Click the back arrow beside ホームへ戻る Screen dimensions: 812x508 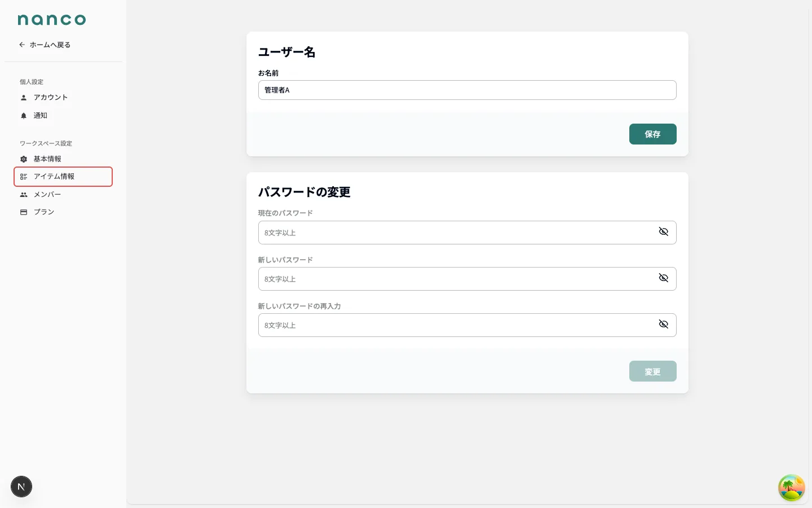22,45
